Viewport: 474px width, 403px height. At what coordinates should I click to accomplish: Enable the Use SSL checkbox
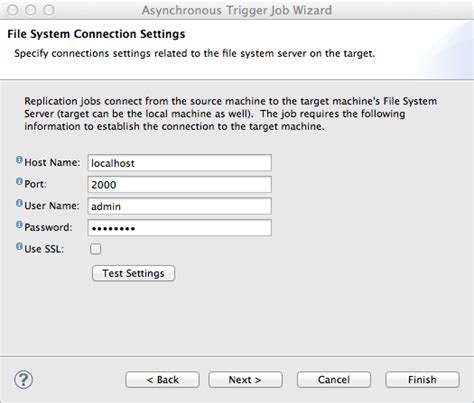96,249
